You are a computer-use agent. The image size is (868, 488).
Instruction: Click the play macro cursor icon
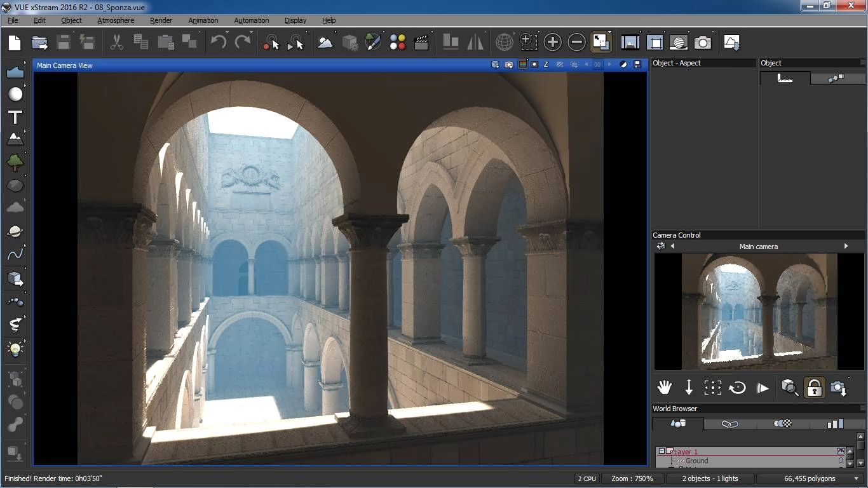coord(296,43)
